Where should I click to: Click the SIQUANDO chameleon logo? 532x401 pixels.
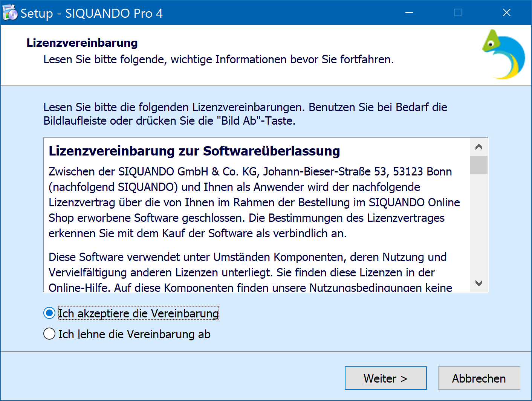point(504,54)
